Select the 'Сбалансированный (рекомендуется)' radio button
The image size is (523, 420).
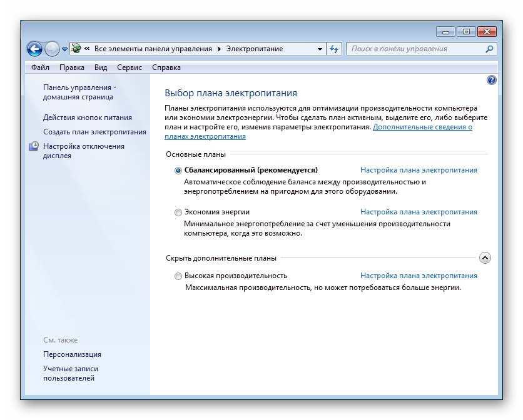(x=178, y=171)
